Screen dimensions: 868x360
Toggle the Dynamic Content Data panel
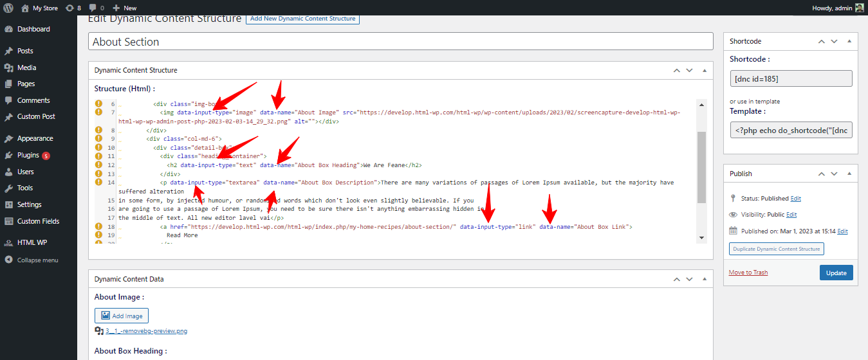pos(705,279)
